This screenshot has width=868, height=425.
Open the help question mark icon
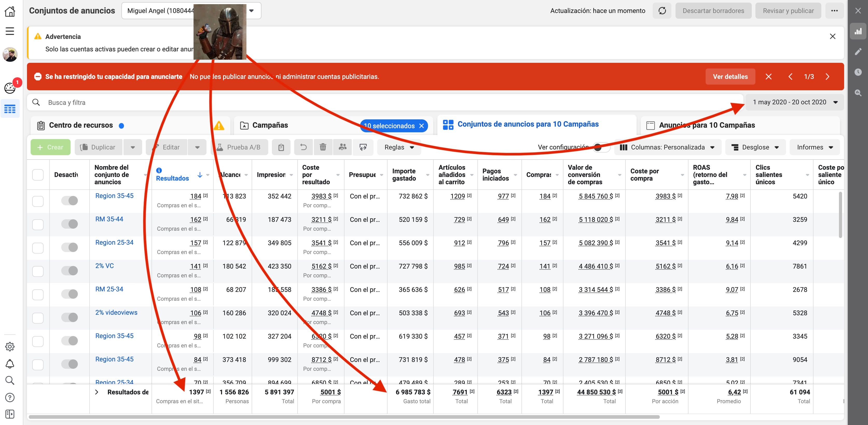click(10, 398)
